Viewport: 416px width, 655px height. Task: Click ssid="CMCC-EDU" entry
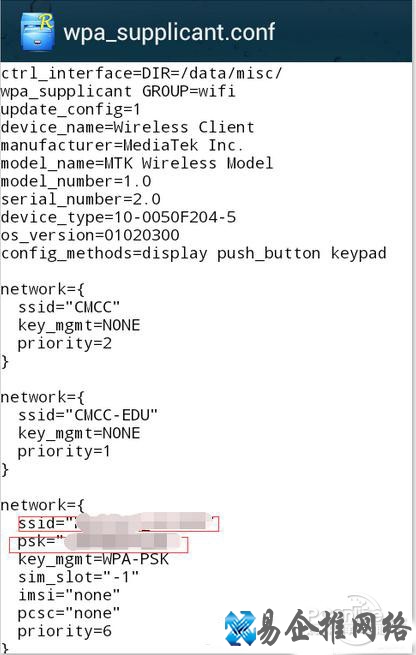(88, 415)
